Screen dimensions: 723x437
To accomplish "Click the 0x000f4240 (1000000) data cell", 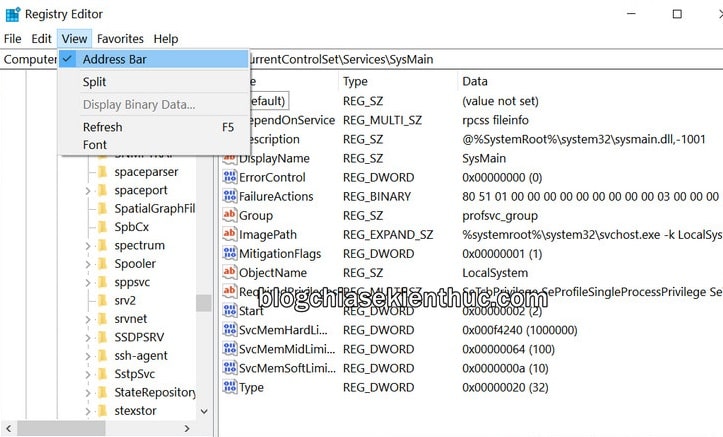I will tap(520, 330).
